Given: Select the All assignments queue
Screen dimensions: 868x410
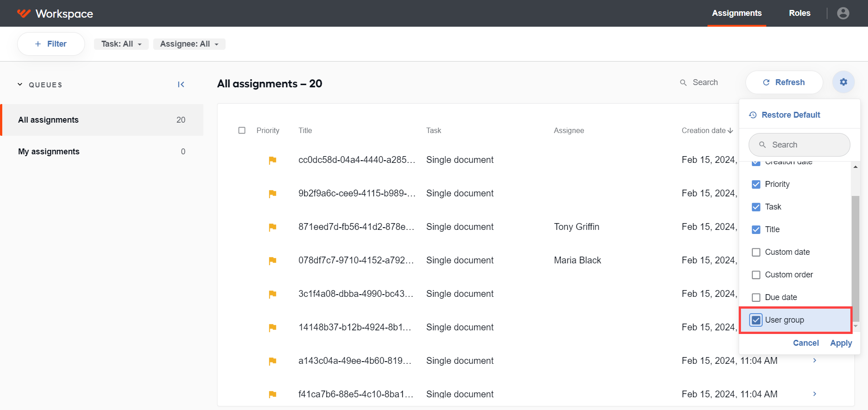Looking at the screenshot, I should click(102, 120).
